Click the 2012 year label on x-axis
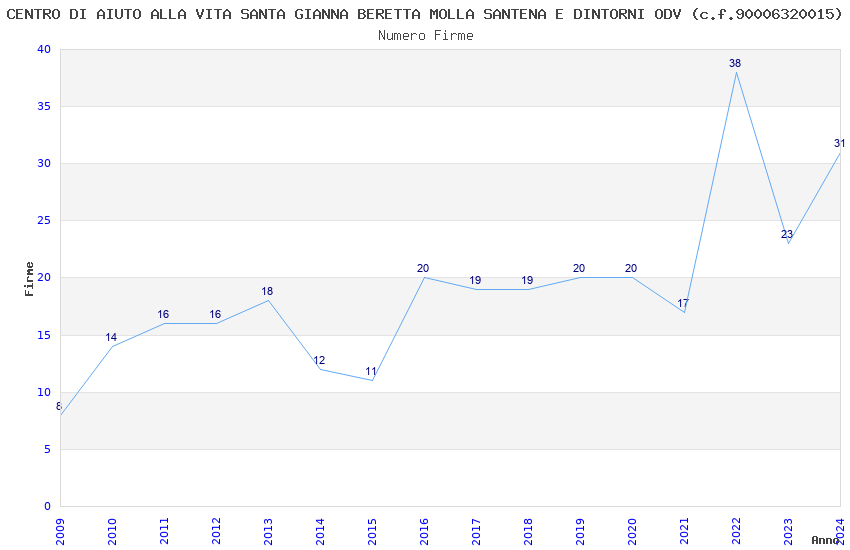The width and height of the screenshot is (850, 550). [216, 532]
